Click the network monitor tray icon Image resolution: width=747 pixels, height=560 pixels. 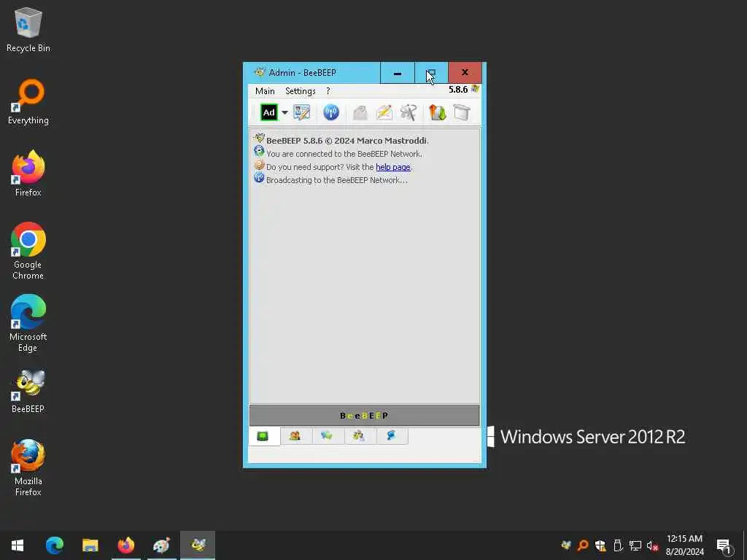(635, 545)
